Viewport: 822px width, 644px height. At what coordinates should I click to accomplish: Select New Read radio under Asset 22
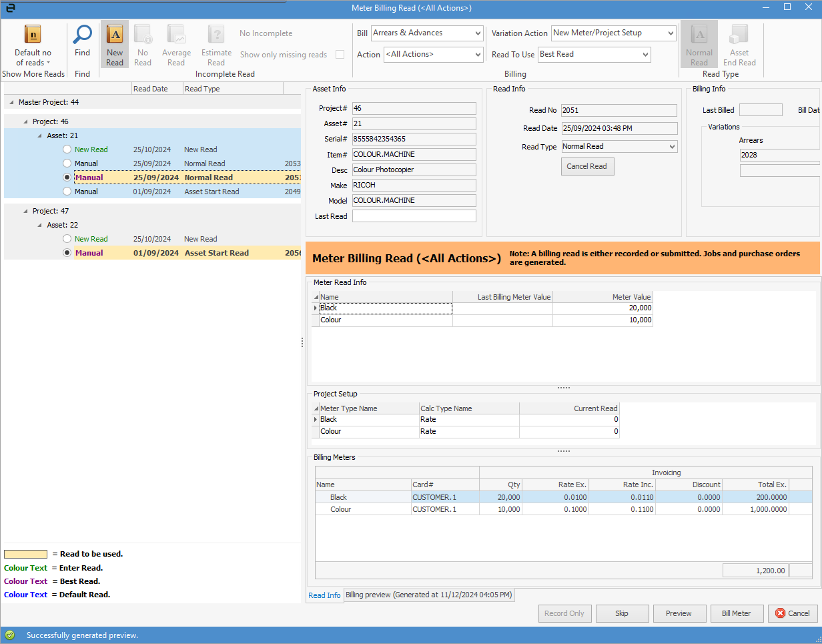(67, 239)
